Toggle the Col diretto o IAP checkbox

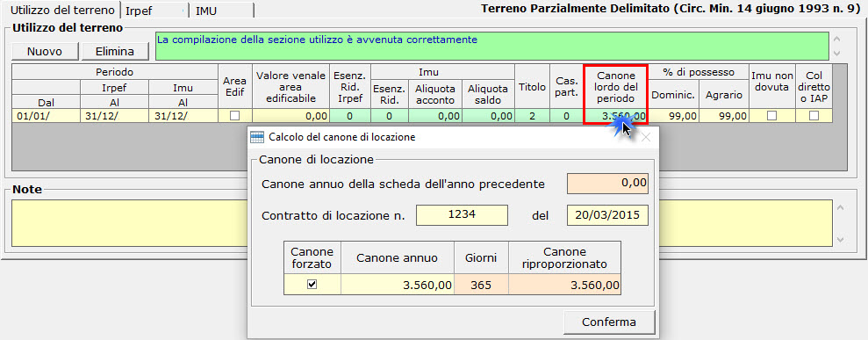coord(814,116)
